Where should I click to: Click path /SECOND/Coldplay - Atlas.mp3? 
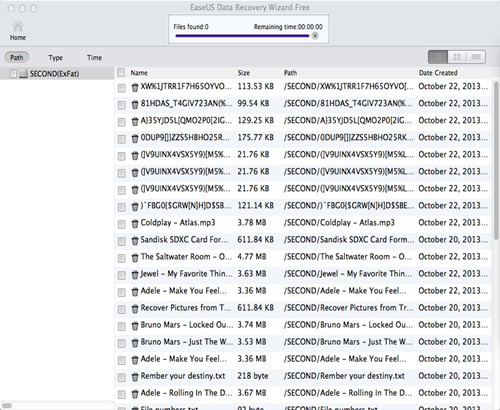(x=339, y=223)
